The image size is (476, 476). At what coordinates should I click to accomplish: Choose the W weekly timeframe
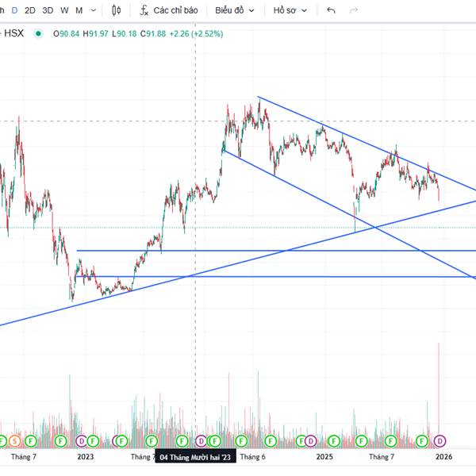64,10
